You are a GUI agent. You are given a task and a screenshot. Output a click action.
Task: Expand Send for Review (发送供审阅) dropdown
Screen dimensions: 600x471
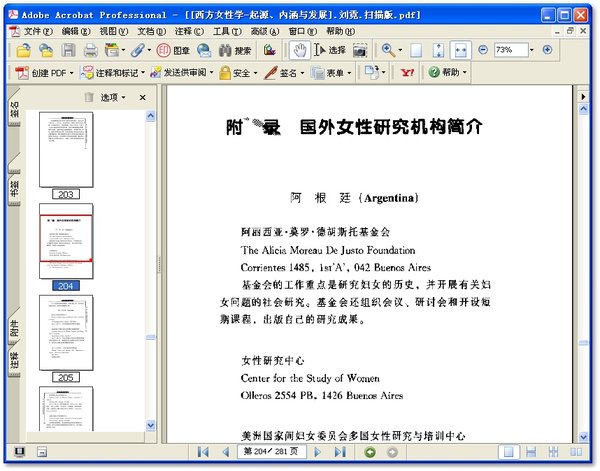point(211,73)
